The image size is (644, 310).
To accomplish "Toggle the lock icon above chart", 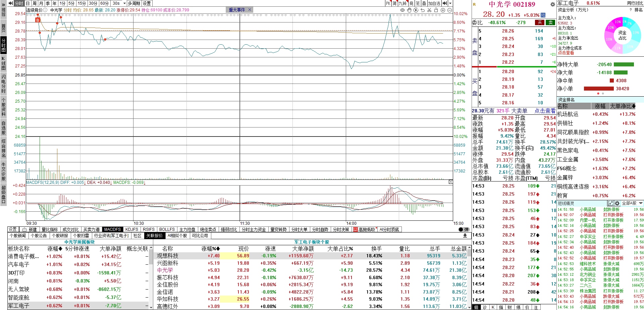I will tap(436, 10).
